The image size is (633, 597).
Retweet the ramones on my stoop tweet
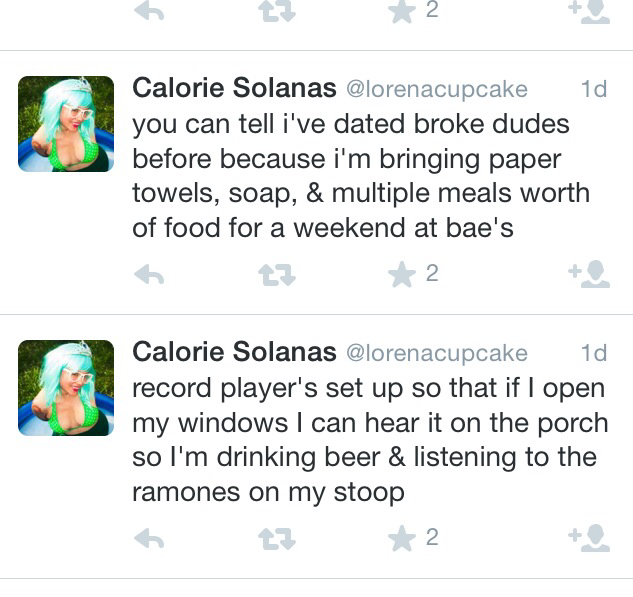(277, 539)
